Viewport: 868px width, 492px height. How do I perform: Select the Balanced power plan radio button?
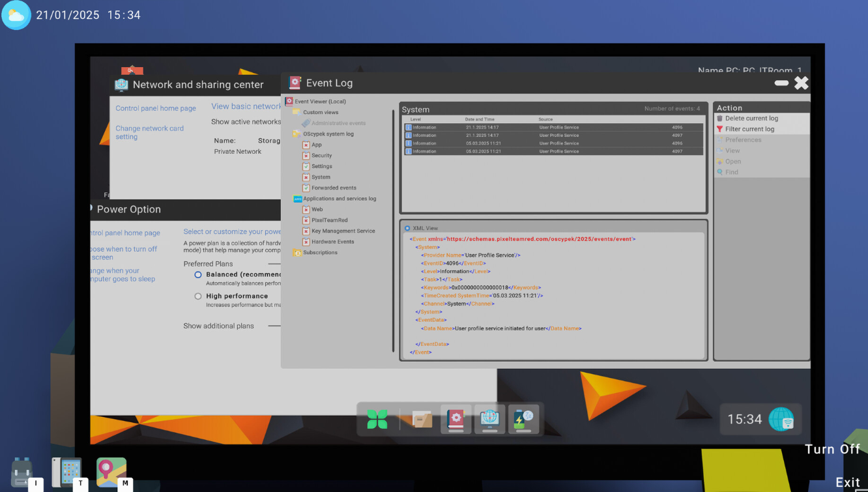198,275
